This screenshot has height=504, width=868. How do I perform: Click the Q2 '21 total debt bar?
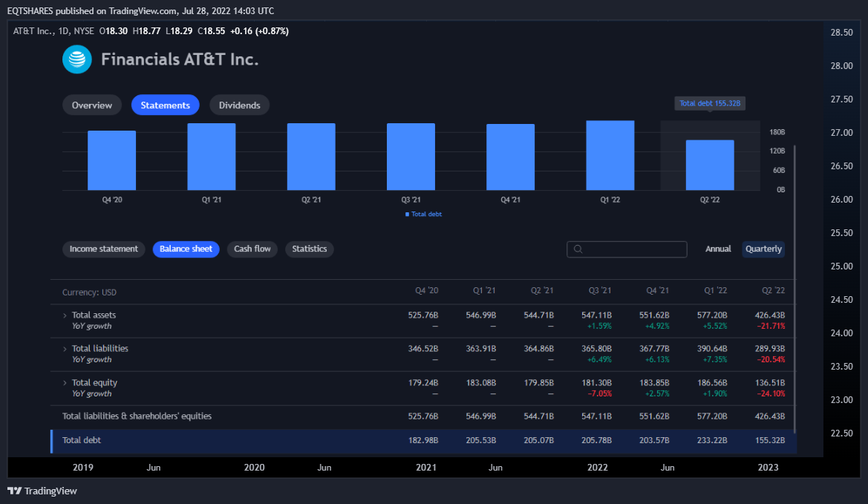point(311,157)
